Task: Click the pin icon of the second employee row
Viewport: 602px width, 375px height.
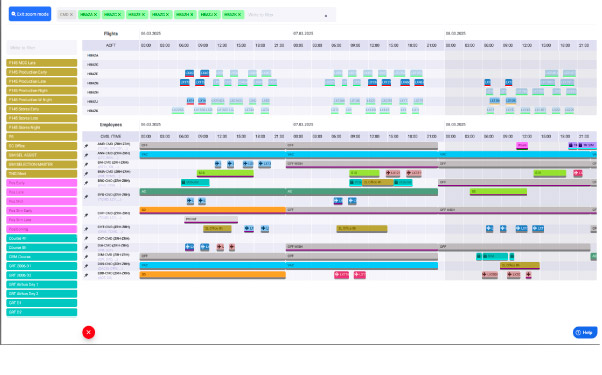Action: (x=86, y=155)
